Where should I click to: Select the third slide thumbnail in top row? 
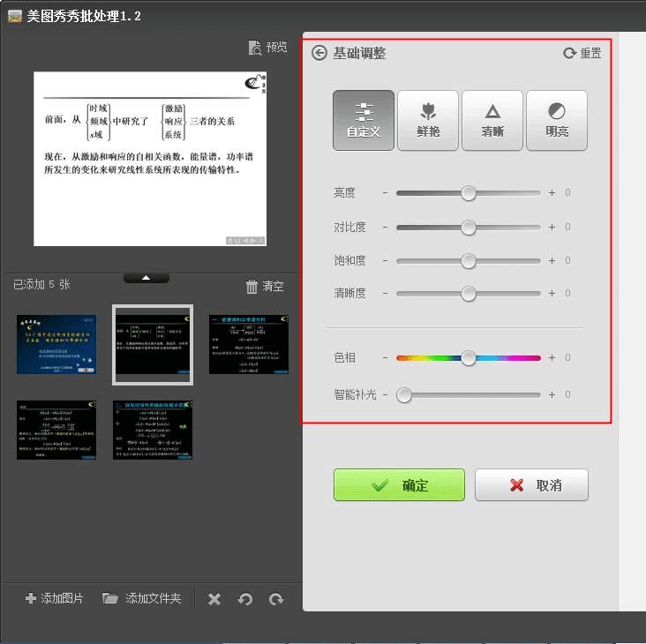click(x=249, y=344)
